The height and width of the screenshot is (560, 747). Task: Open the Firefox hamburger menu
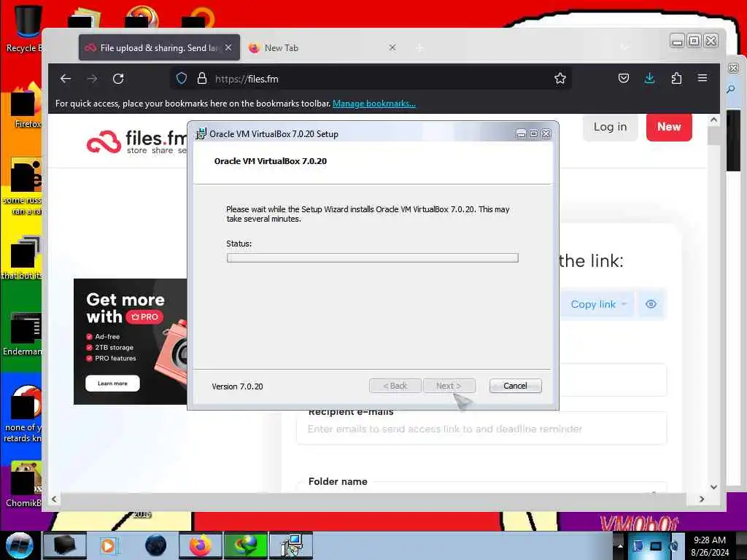[x=703, y=77]
